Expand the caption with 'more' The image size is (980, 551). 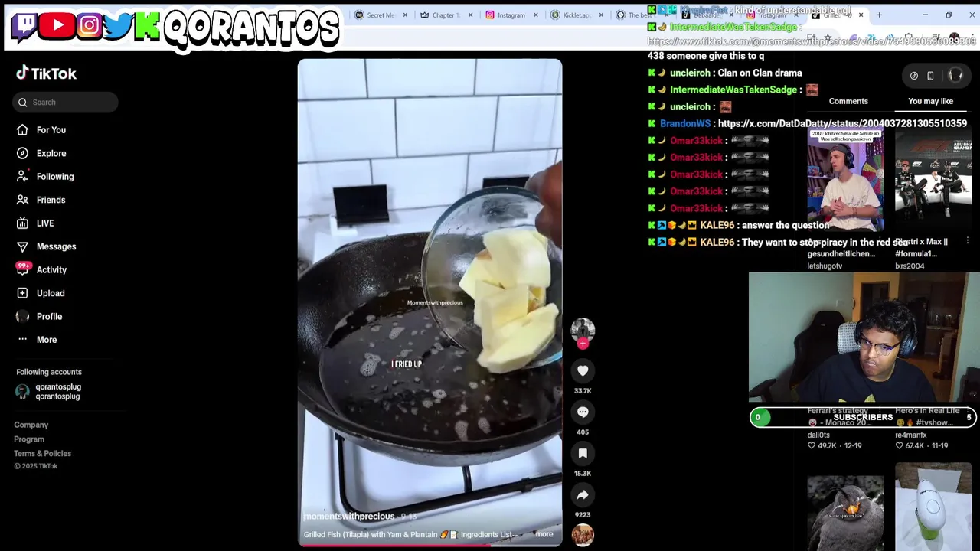(544, 534)
